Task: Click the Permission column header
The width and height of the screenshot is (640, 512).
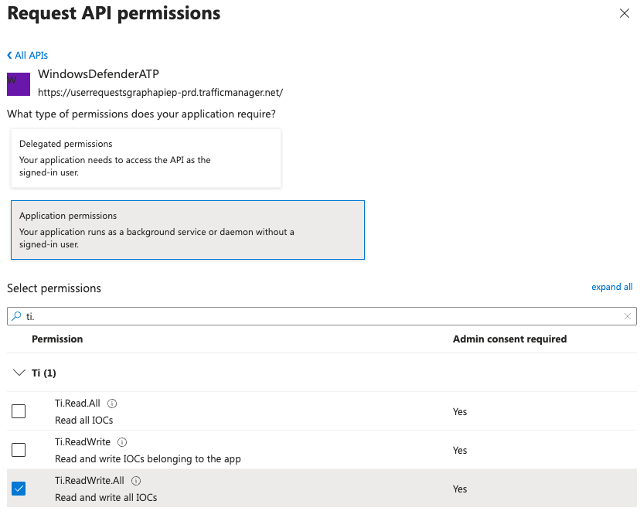Action: (57, 339)
